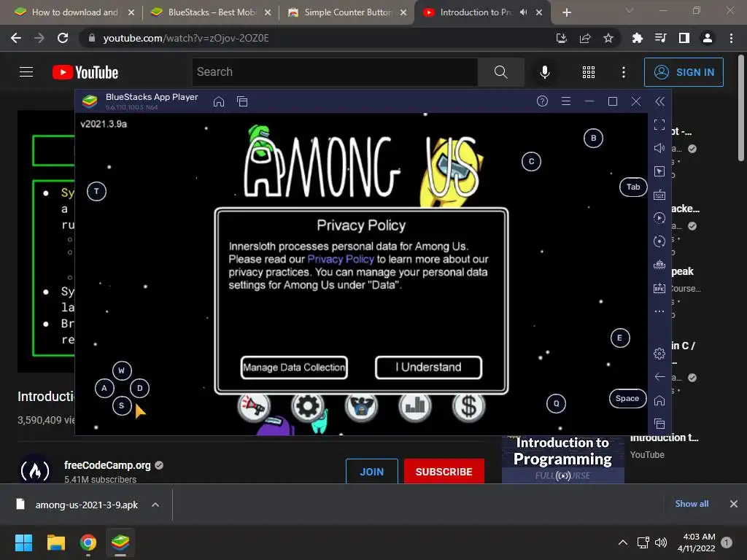Click BlueStacks sidebar volume speaker icon

coord(659,148)
